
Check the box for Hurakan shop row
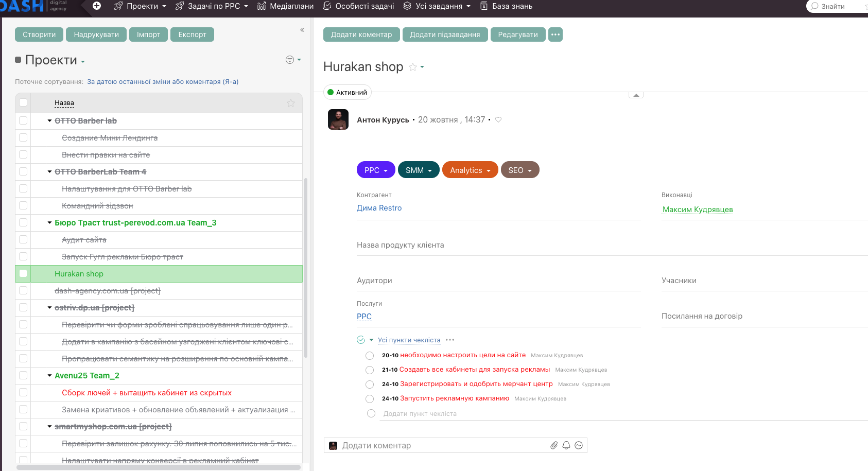[x=23, y=273]
